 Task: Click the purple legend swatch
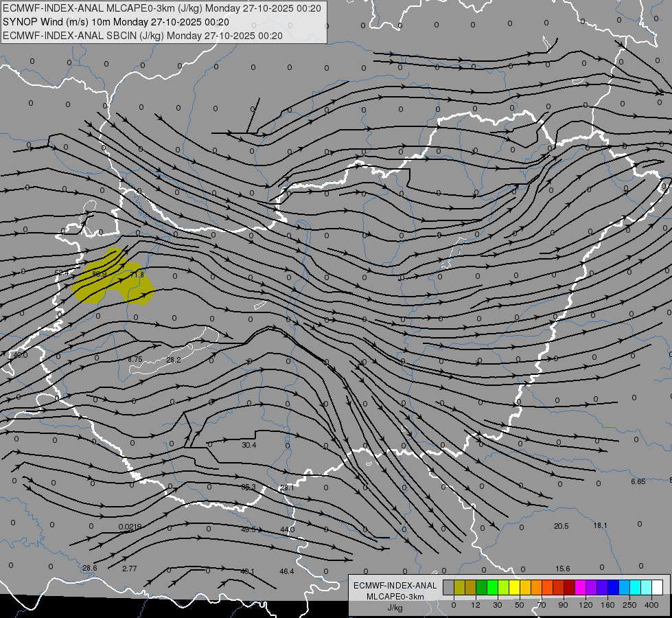click(592, 588)
